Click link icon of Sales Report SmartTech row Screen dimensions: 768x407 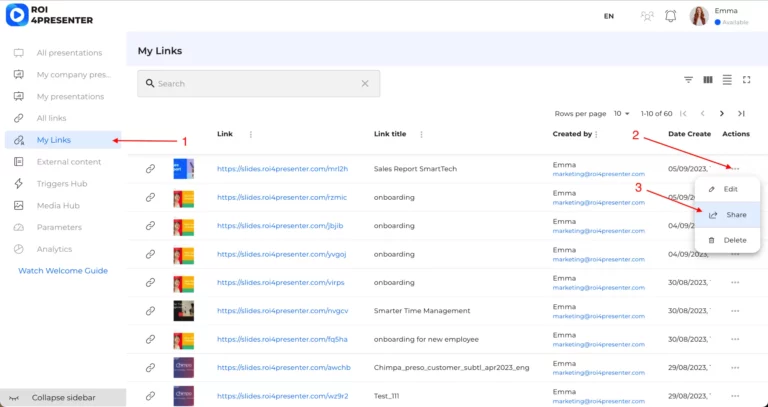coord(150,169)
